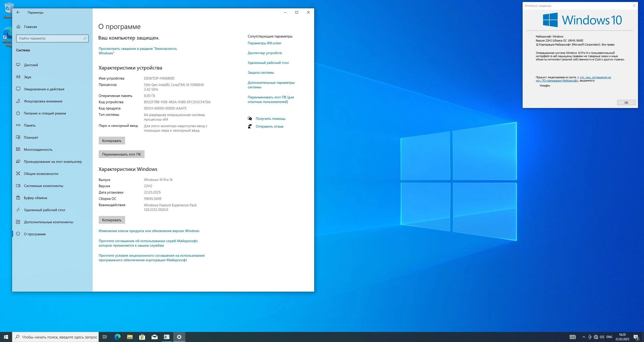Go back using the Settings back arrow
This screenshot has width=644, height=342.
18,12
